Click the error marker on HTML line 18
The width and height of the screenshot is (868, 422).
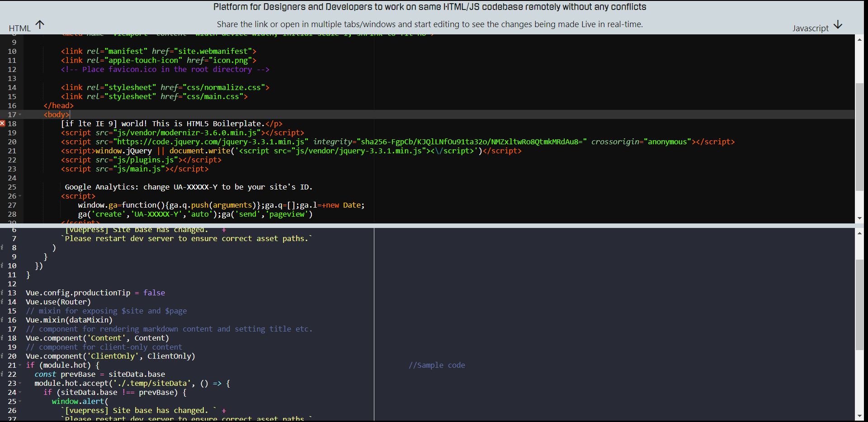[x=3, y=123]
